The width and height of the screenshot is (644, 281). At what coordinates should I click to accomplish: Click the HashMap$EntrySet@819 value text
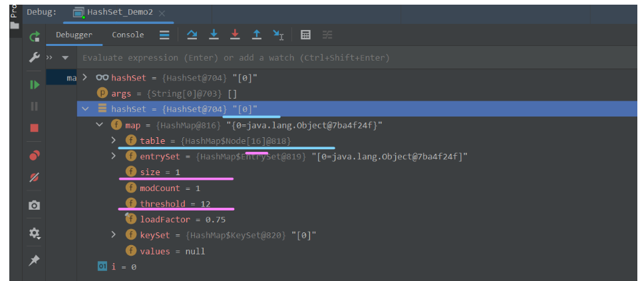pyautogui.click(x=252, y=156)
